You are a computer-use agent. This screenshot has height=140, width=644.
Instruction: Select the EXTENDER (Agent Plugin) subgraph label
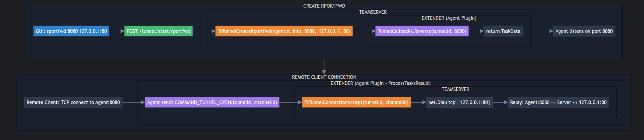click(x=449, y=18)
